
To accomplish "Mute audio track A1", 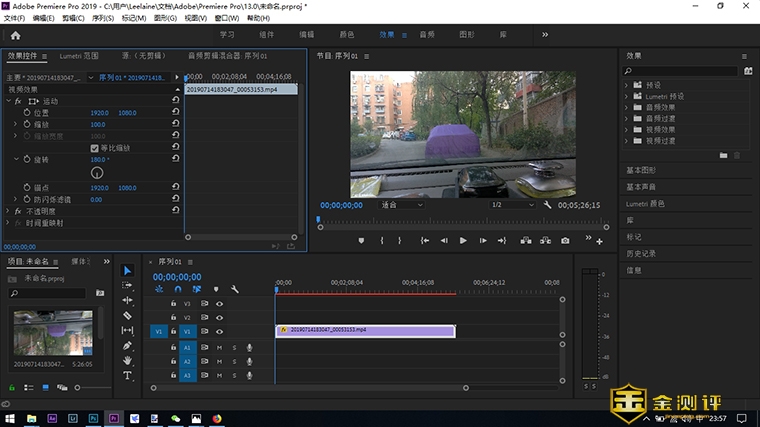I will point(219,347).
